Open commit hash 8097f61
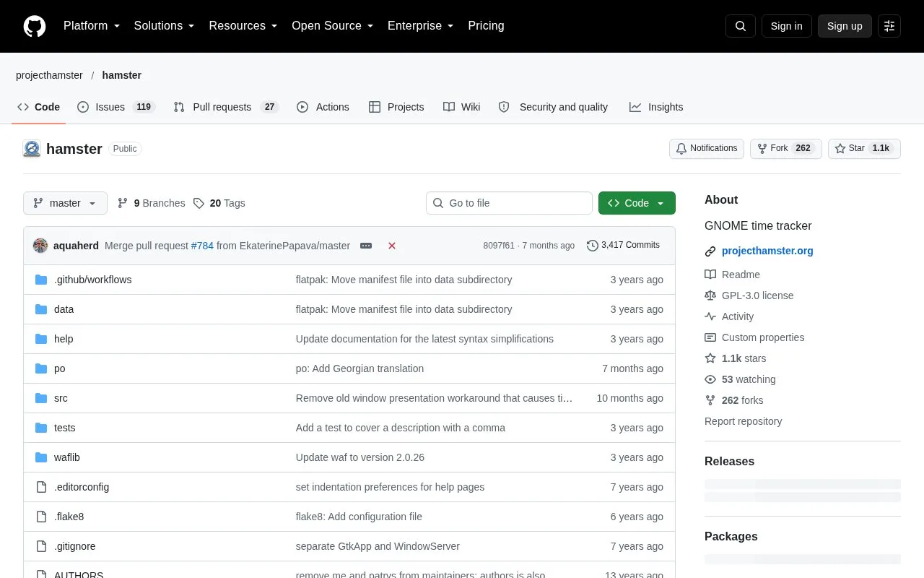 pos(499,246)
